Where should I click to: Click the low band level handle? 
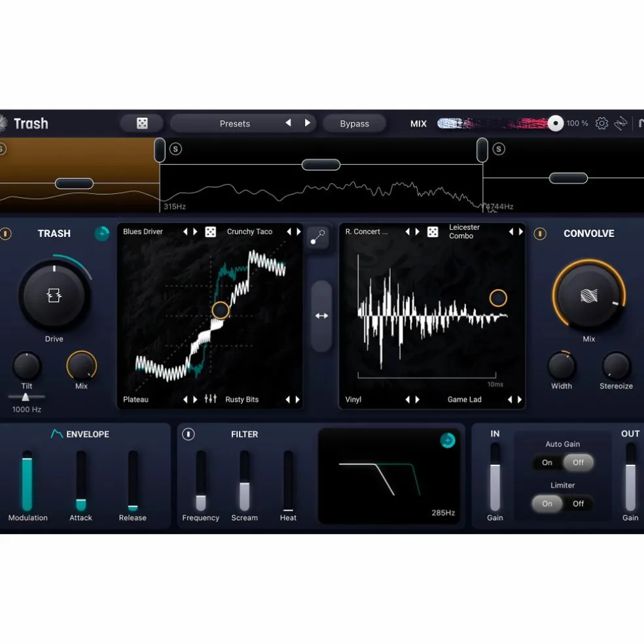tap(74, 183)
